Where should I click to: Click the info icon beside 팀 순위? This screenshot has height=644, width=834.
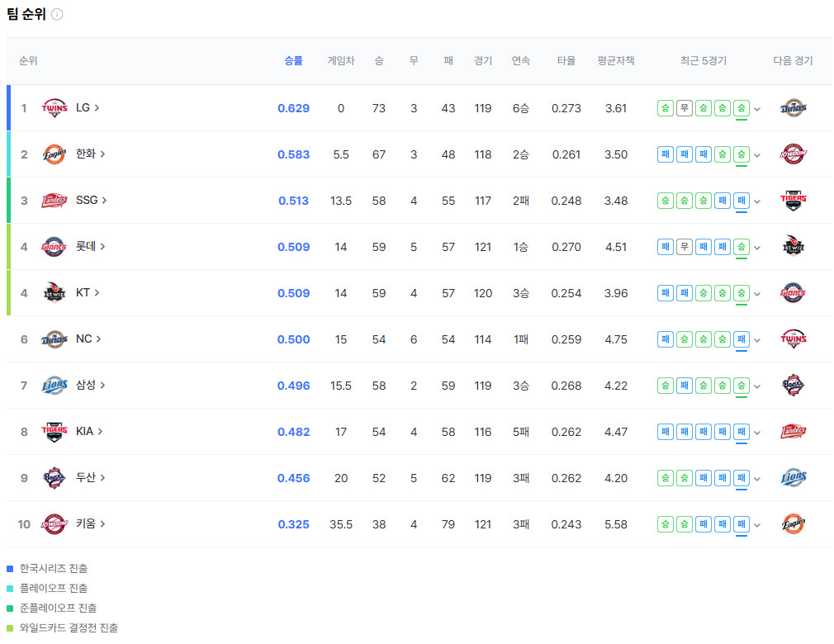(56, 15)
